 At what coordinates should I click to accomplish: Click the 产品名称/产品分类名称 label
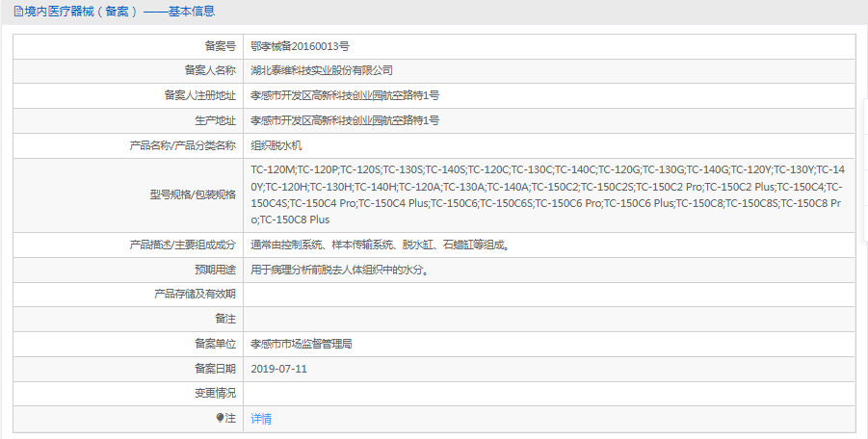tap(183, 146)
